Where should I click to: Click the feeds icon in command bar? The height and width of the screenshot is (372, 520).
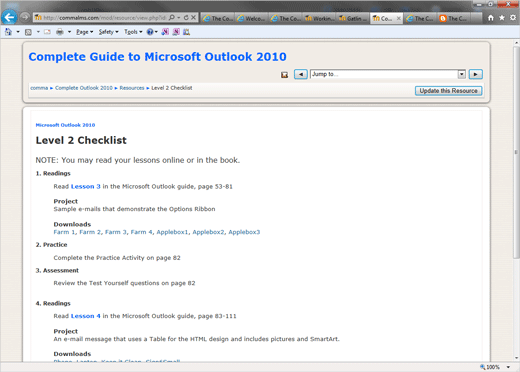pos(29,32)
